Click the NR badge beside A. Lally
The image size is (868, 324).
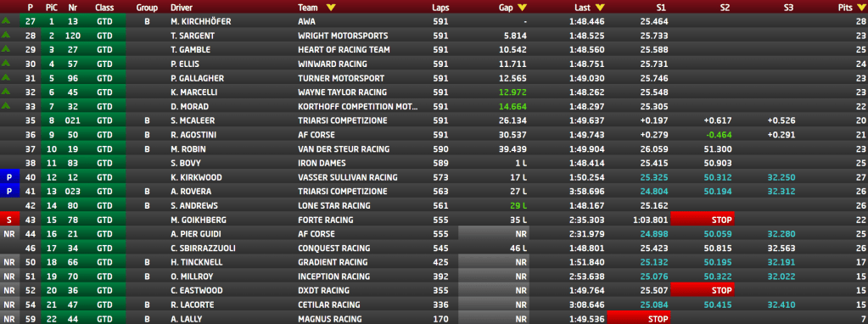click(x=9, y=319)
